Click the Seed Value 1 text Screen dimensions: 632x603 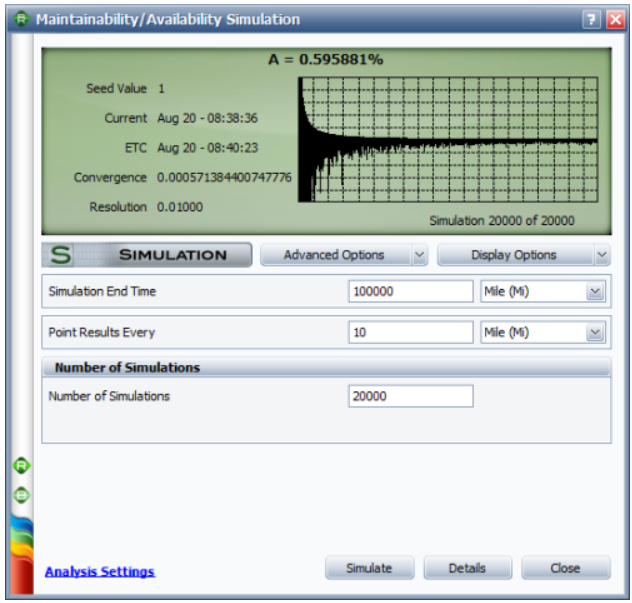point(126,88)
